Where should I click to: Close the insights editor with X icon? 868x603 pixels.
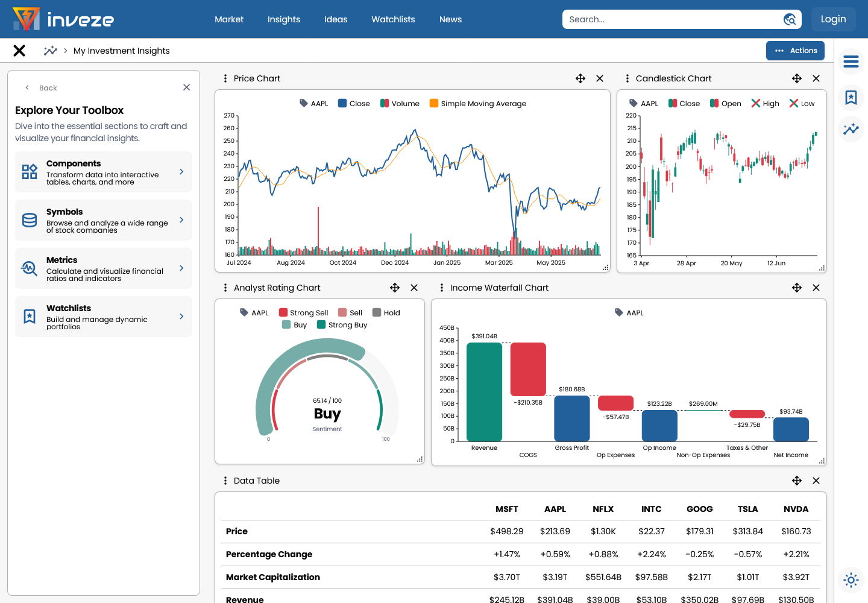(19, 51)
